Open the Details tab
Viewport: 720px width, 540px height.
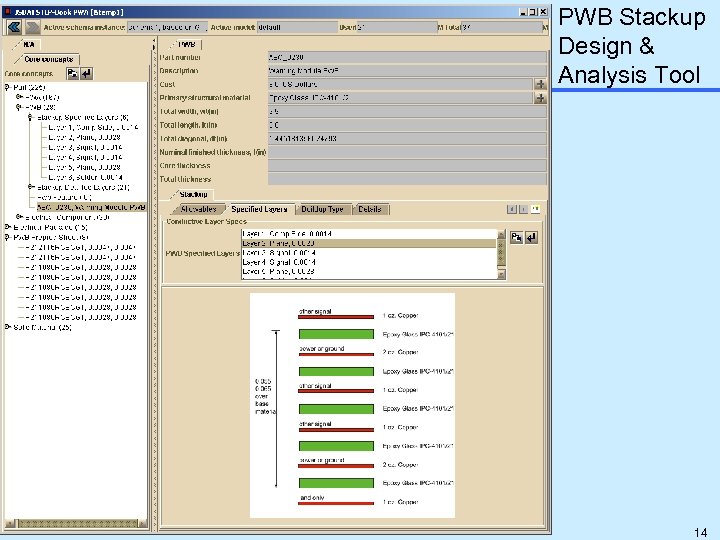[x=370, y=209]
